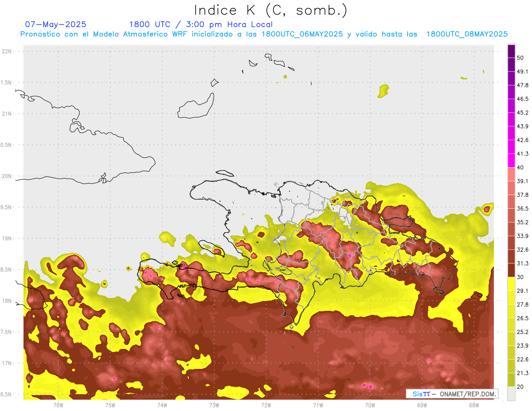Screen dimensions: 532x411
Task: Click the '18N' latitude label
Action: click(x=7, y=301)
